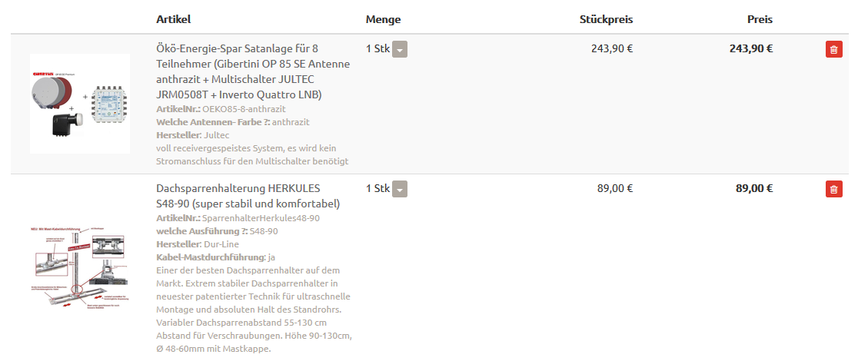Open quantity dropdown for the Satanlage item

coord(400,49)
